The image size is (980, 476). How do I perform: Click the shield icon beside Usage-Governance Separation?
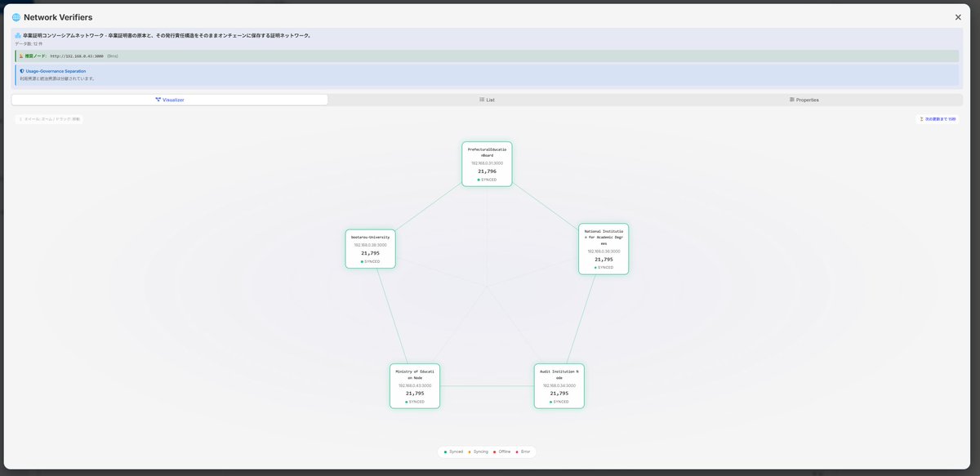point(22,71)
